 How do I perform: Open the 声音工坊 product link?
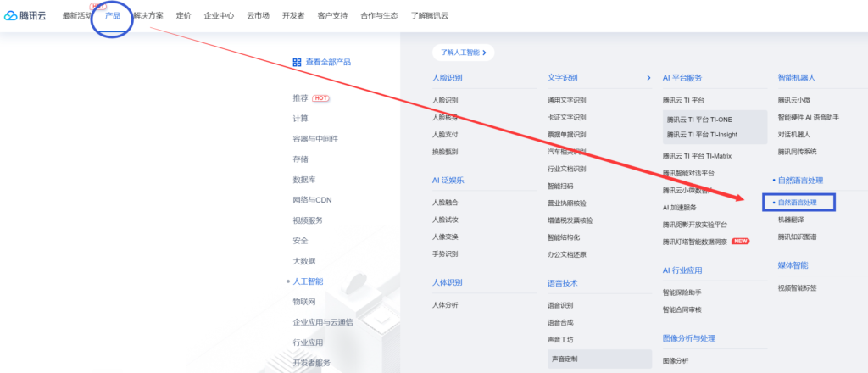coord(560,339)
